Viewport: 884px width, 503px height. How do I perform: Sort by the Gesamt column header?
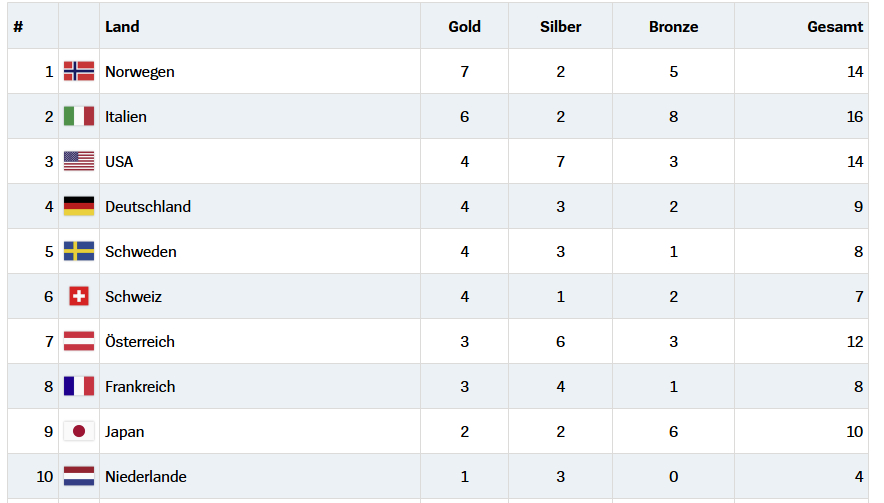pos(834,27)
